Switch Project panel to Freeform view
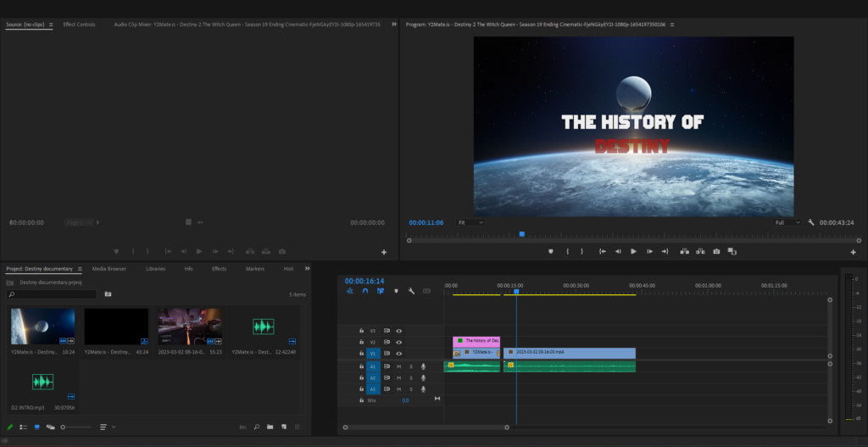The height and width of the screenshot is (447, 868). point(50,427)
